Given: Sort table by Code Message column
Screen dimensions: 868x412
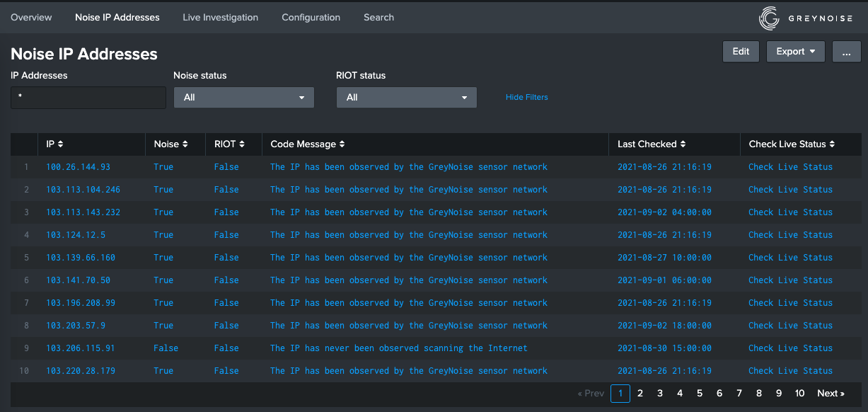Looking at the screenshot, I should pyautogui.click(x=308, y=144).
